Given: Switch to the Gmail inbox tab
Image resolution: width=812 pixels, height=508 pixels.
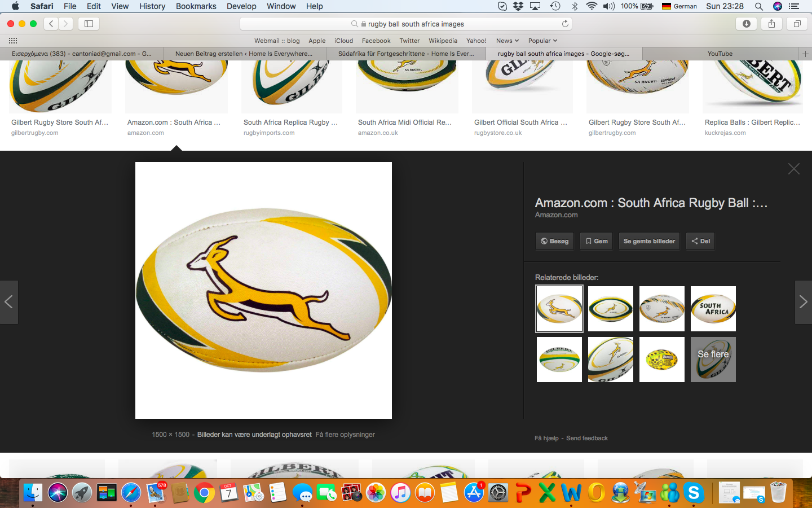Looking at the screenshot, I should coord(82,54).
